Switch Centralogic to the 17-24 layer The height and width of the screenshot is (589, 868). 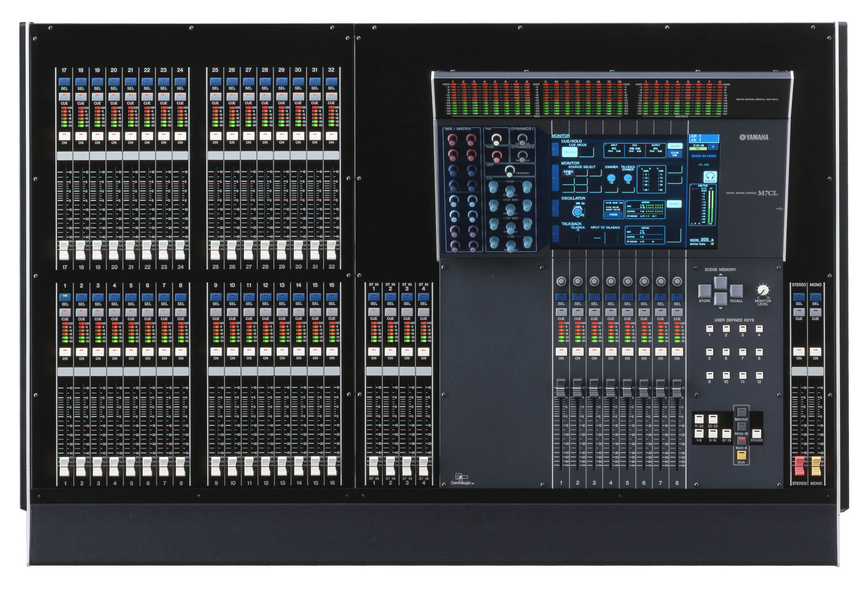[x=699, y=419]
